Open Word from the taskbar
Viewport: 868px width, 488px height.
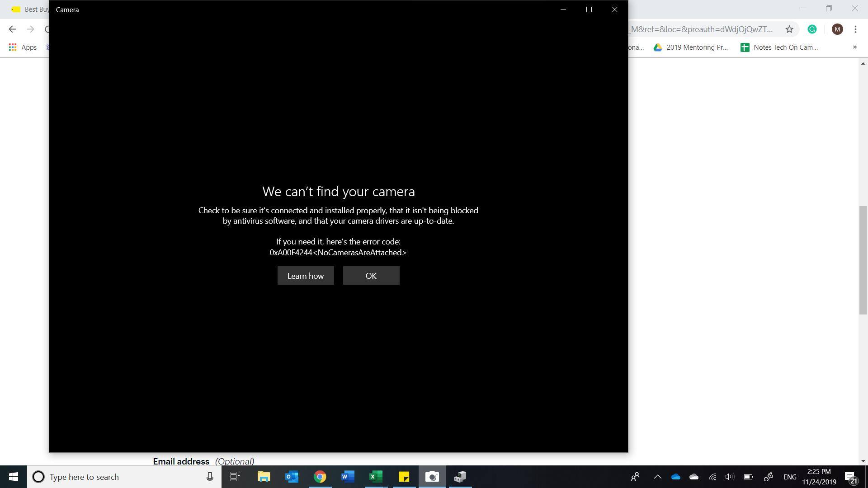point(348,477)
